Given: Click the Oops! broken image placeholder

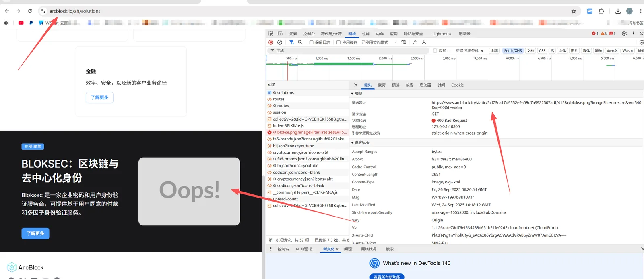Looking at the screenshot, I should click(189, 191).
